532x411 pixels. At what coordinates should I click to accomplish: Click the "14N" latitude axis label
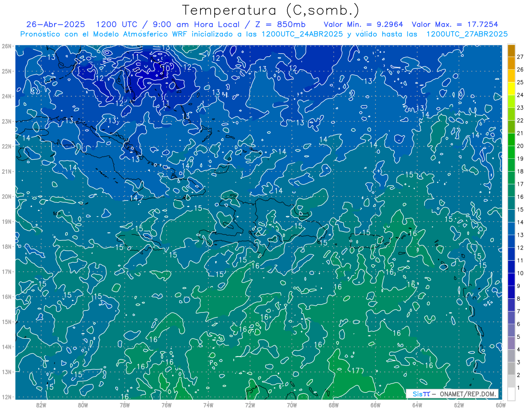pyautogui.click(x=6, y=347)
